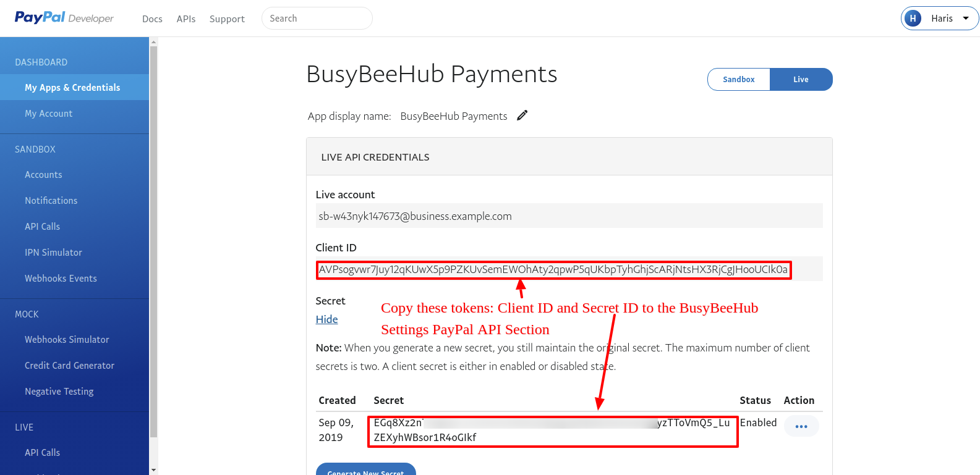Click the sidebar scrollbar up arrow
Image resolution: width=980 pixels, height=475 pixels.
point(153,42)
